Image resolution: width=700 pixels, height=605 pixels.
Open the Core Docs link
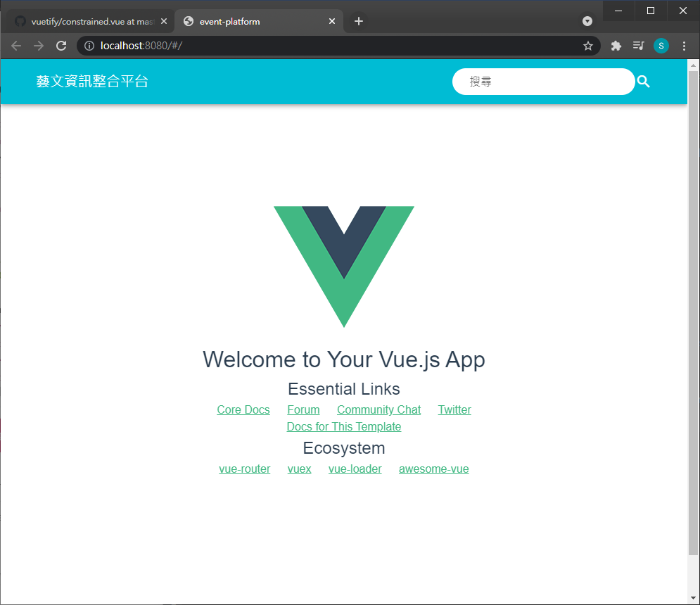[x=243, y=409]
